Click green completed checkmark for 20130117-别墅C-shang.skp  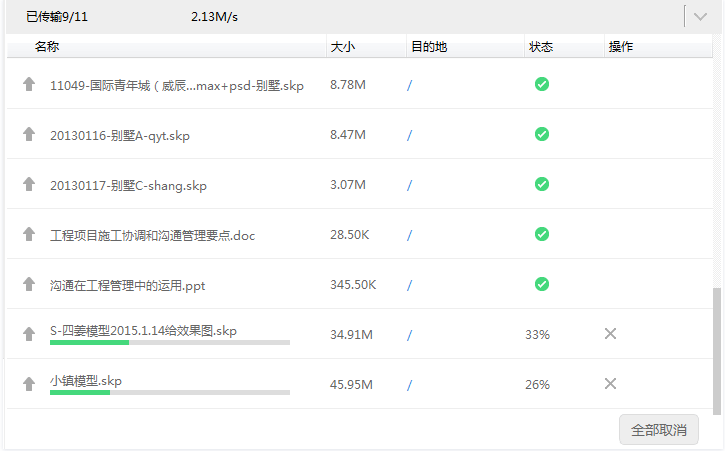pos(542,184)
